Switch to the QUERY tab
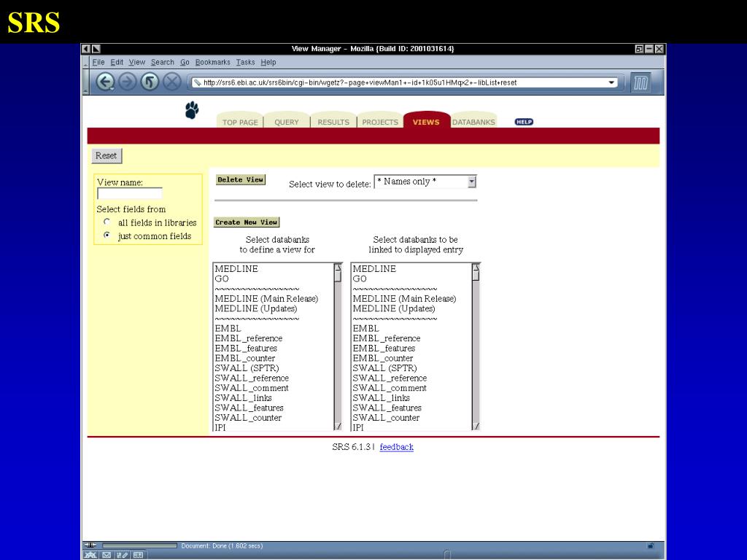The image size is (747, 560). [x=286, y=122]
